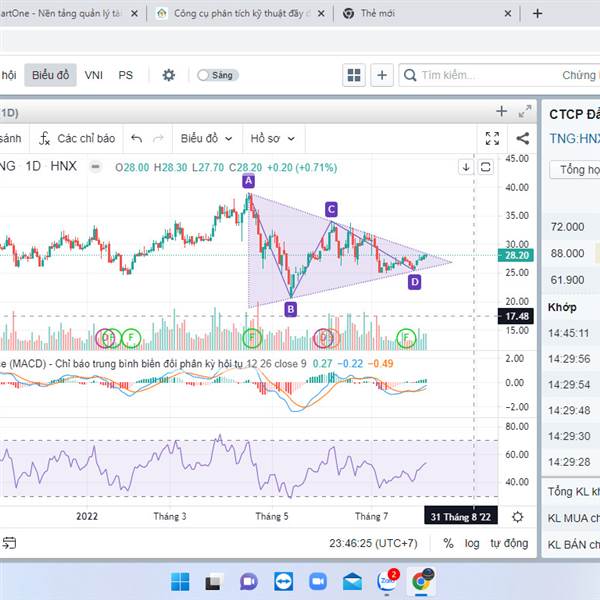This screenshot has width=600, height=600.
Task: Click the share chart icon
Action: [x=523, y=139]
